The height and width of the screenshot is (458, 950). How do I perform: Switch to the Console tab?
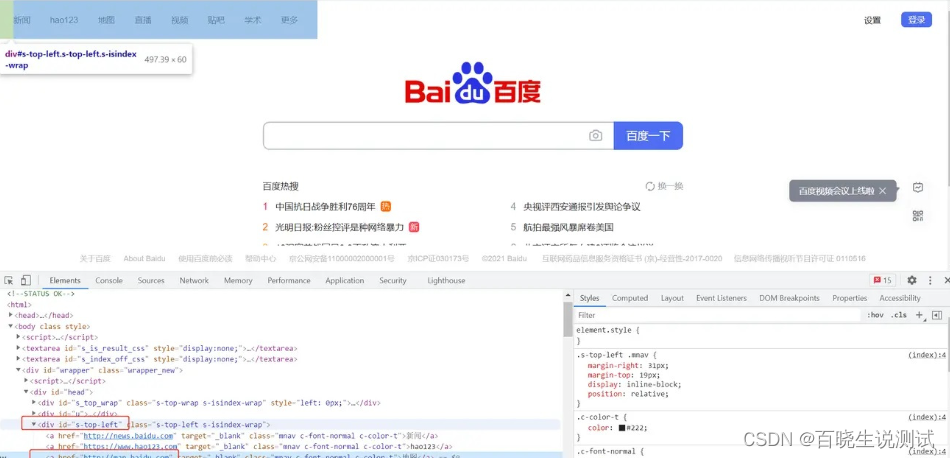pyautogui.click(x=109, y=280)
